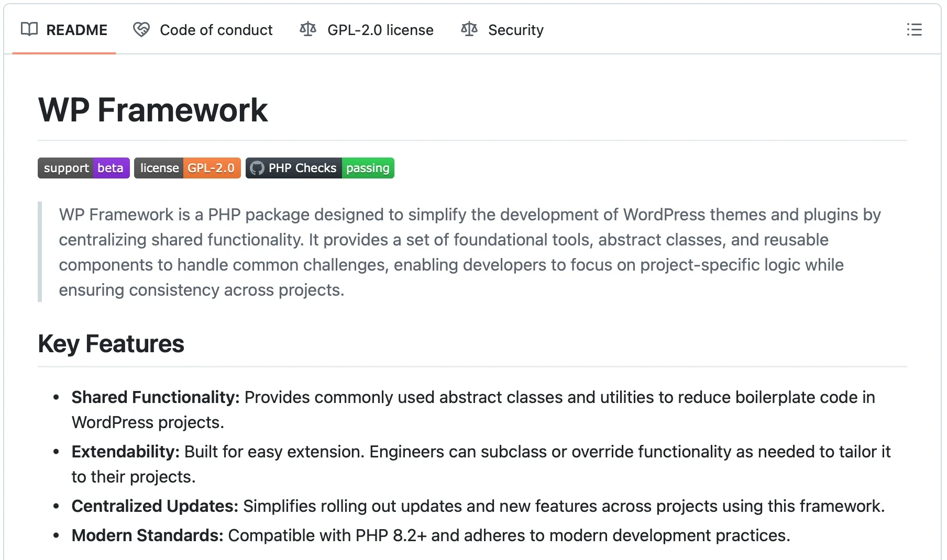
Task: Click the orange GPL-2.0 badge segment
Action: [x=211, y=168]
